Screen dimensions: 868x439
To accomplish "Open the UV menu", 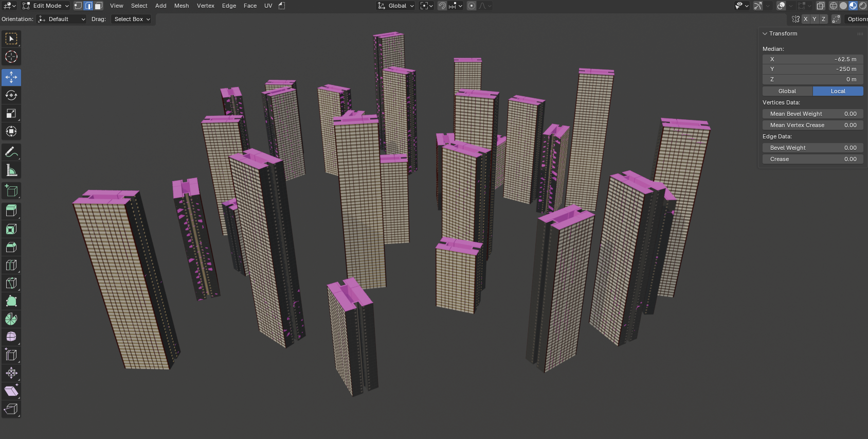I will coord(268,6).
